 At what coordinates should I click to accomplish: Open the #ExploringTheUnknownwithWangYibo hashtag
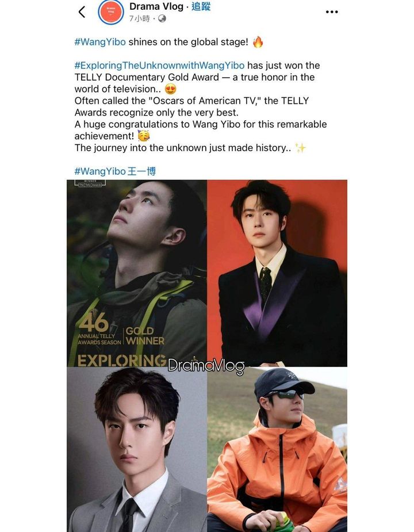pos(159,66)
